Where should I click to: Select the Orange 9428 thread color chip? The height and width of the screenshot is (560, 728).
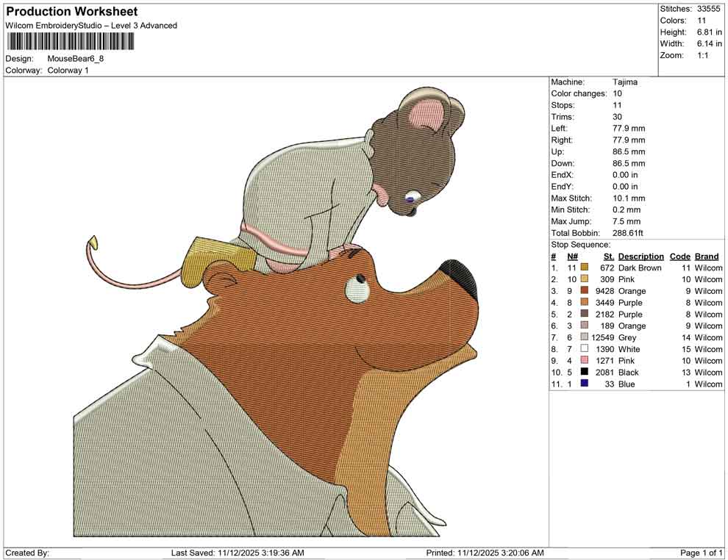[x=583, y=291]
